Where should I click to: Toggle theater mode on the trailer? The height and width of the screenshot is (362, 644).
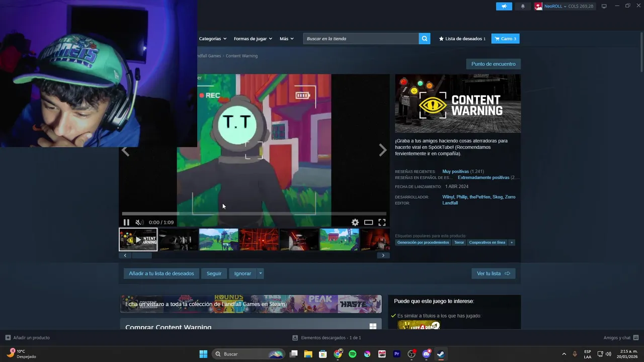coord(368,222)
